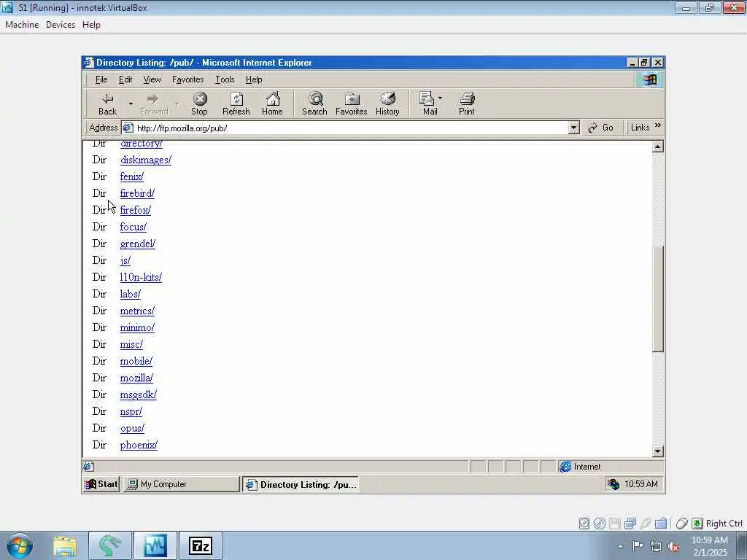Image resolution: width=747 pixels, height=560 pixels.
Task: Click the guest system tray icon
Action: [614, 484]
